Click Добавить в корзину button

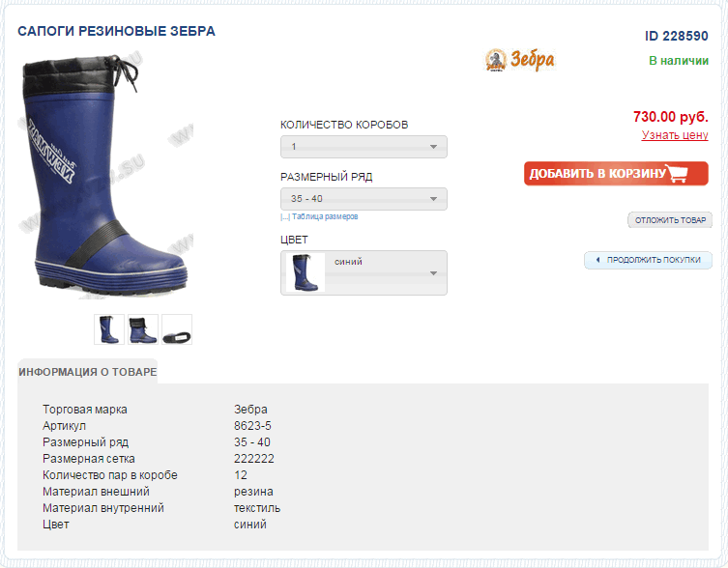tap(616, 174)
